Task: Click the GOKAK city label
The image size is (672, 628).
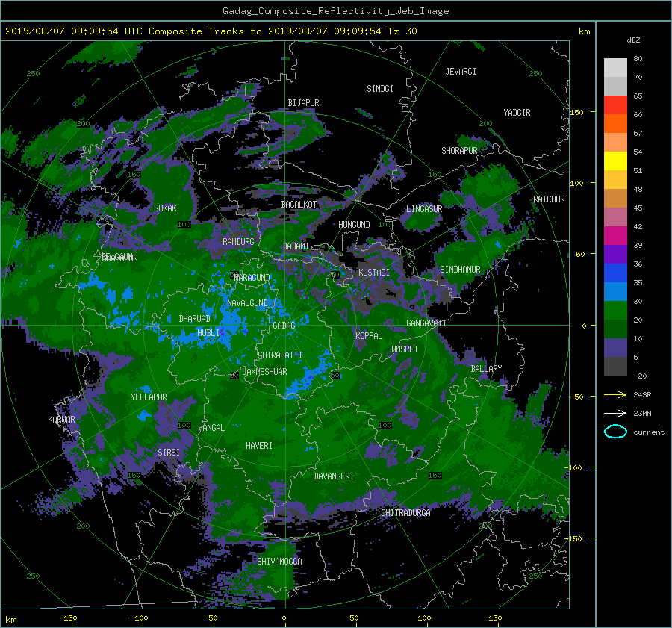Action: coord(165,208)
